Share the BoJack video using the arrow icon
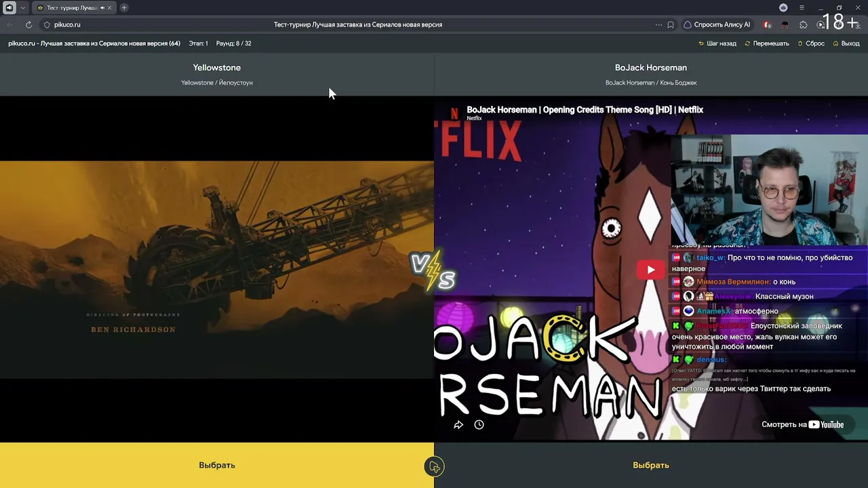 (x=458, y=425)
